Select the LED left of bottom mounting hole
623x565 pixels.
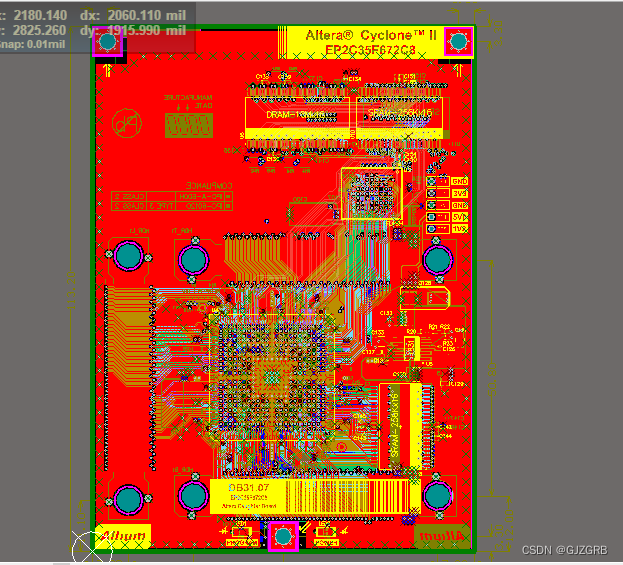pyautogui.click(x=241, y=532)
